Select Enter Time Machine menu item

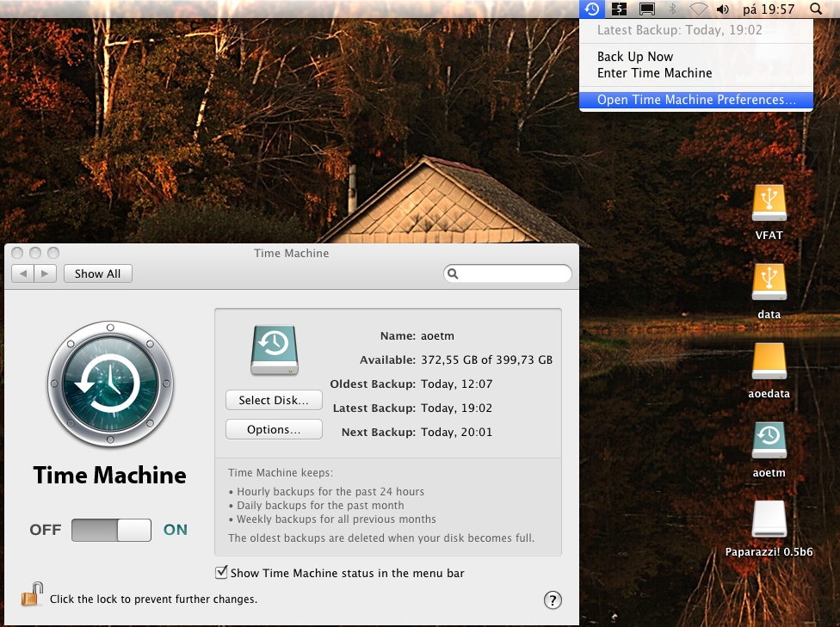tap(654, 73)
